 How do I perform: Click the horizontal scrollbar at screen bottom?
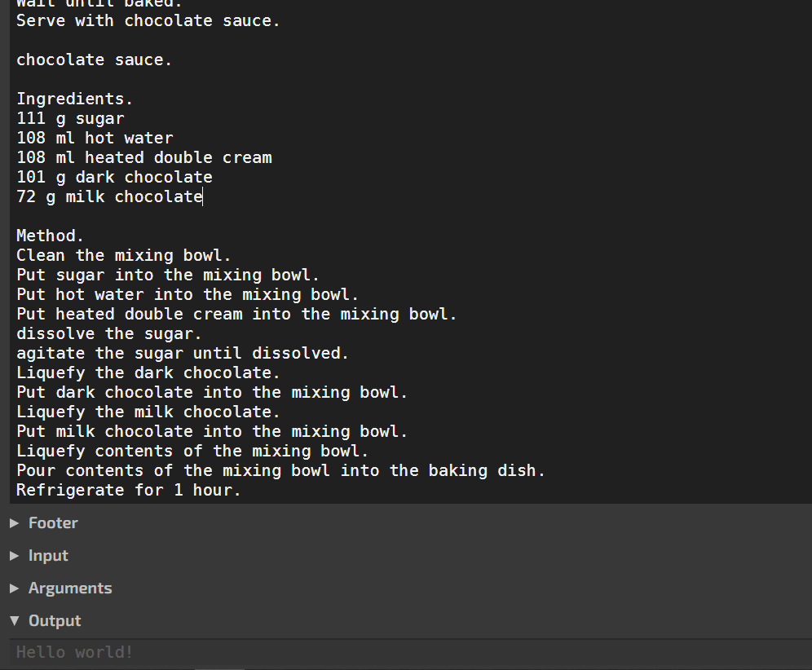[218, 668]
